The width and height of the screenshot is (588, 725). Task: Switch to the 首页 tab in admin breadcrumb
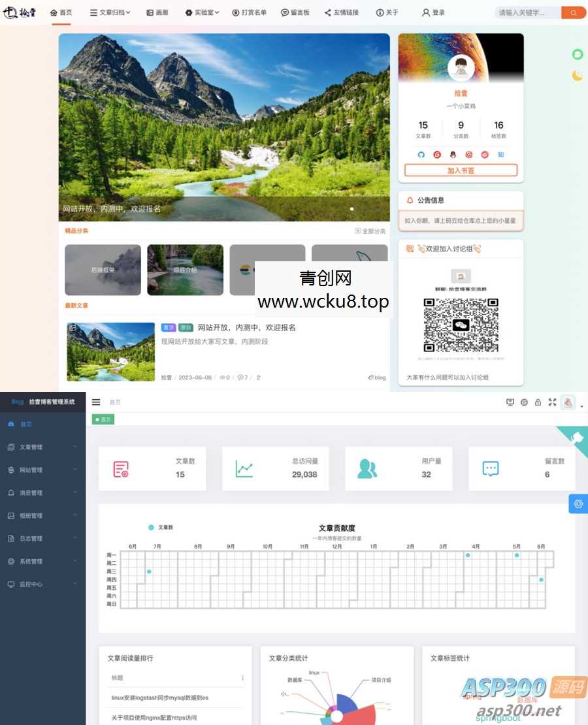[x=103, y=419]
